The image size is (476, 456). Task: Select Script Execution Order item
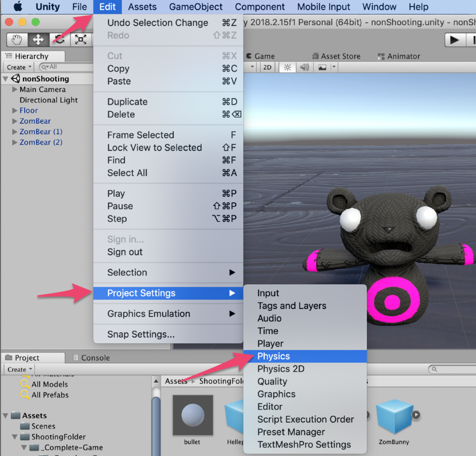[305, 420]
